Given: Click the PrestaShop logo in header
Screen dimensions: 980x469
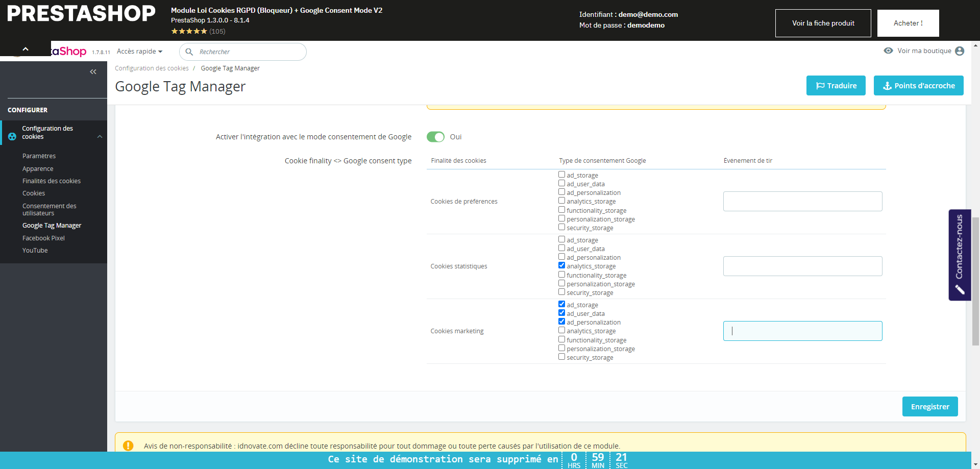Looking at the screenshot, I should point(68,51).
